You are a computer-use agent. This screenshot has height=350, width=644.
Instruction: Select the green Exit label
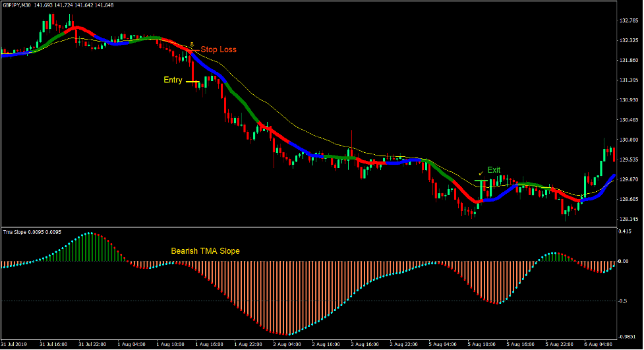coord(494,170)
